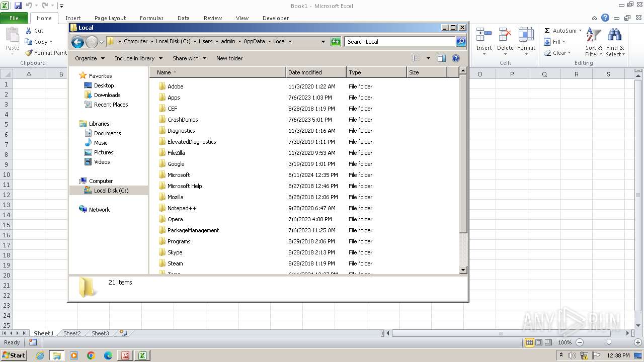
Task: Sort by the Date modified column header
Action: (x=316, y=72)
